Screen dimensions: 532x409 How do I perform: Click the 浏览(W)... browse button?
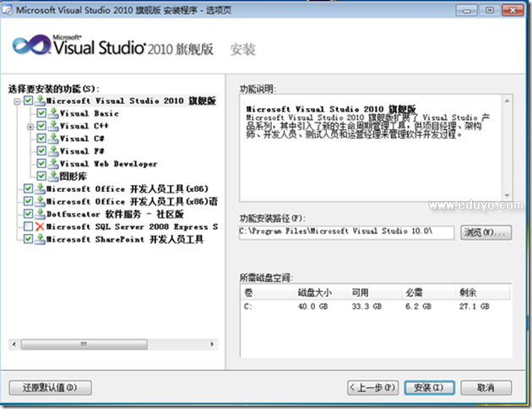(486, 232)
